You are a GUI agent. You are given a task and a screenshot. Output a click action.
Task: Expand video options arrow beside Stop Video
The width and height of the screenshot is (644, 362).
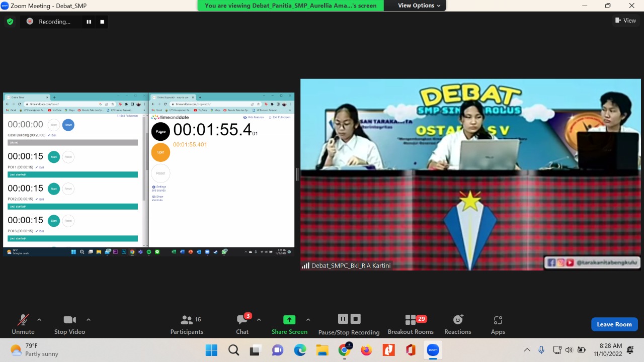[x=89, y=320]
